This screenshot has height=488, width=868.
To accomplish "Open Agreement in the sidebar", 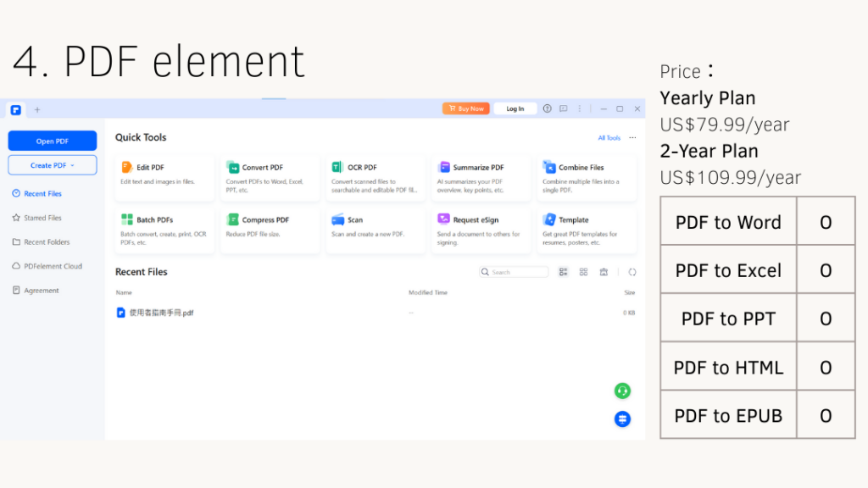I will click(36, 291).
